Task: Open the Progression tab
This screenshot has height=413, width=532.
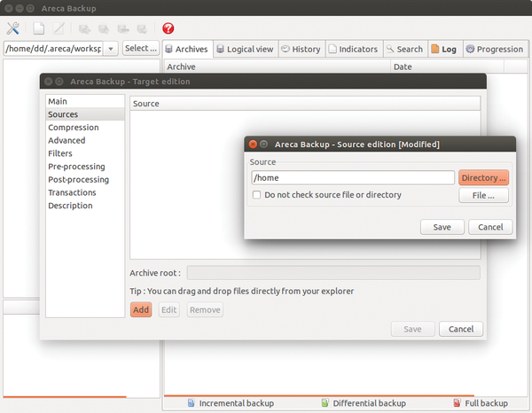Action: coord(495,49)
